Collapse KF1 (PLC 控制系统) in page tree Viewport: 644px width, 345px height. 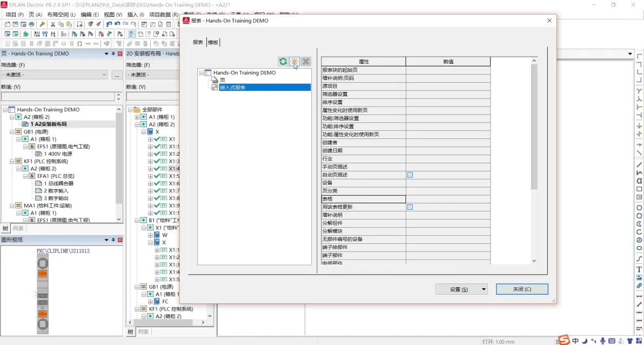click(x=12, y=161)
